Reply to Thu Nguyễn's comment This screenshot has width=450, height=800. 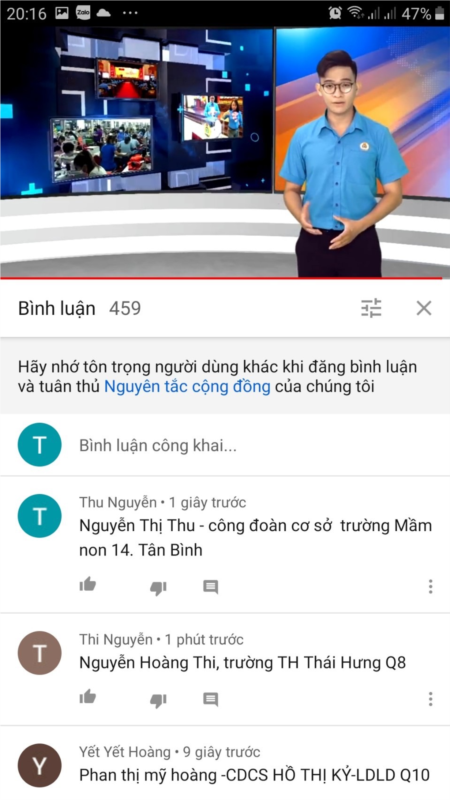[211, 587]
